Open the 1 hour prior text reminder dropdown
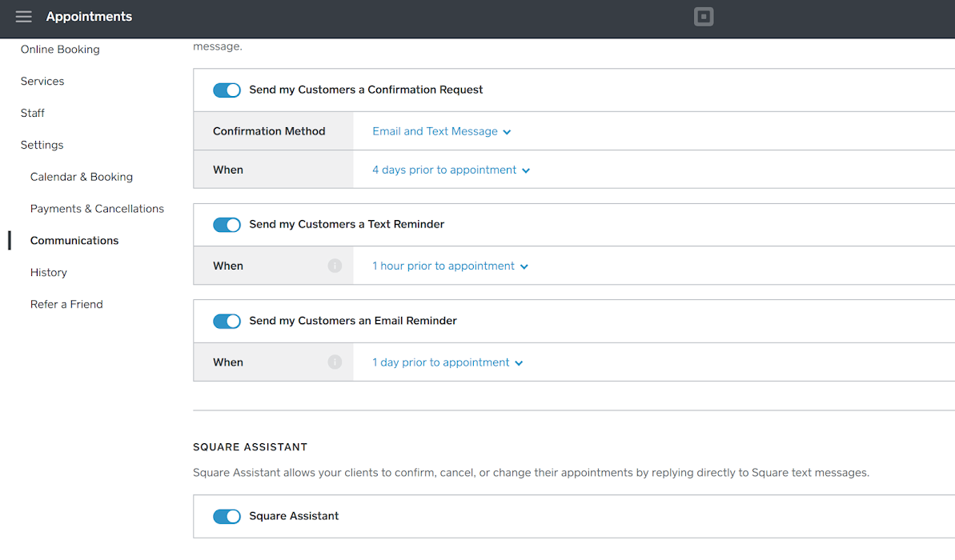 click(x=450, y=266)
